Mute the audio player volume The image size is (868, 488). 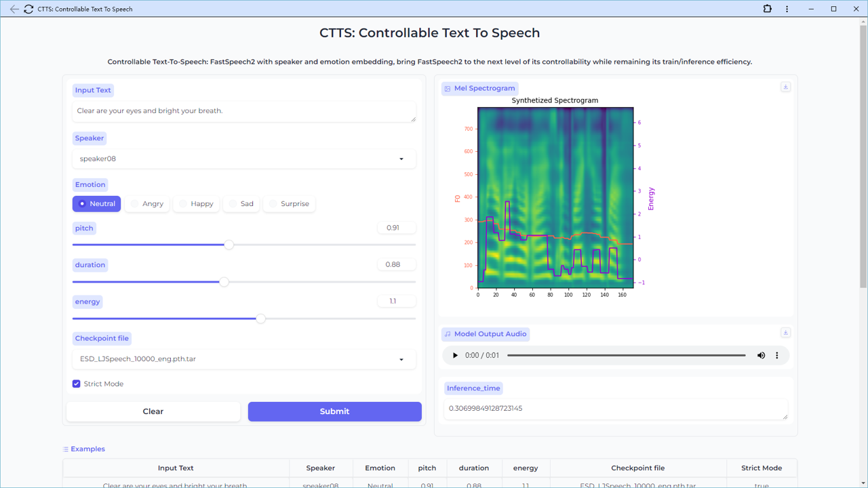[761, 355]
